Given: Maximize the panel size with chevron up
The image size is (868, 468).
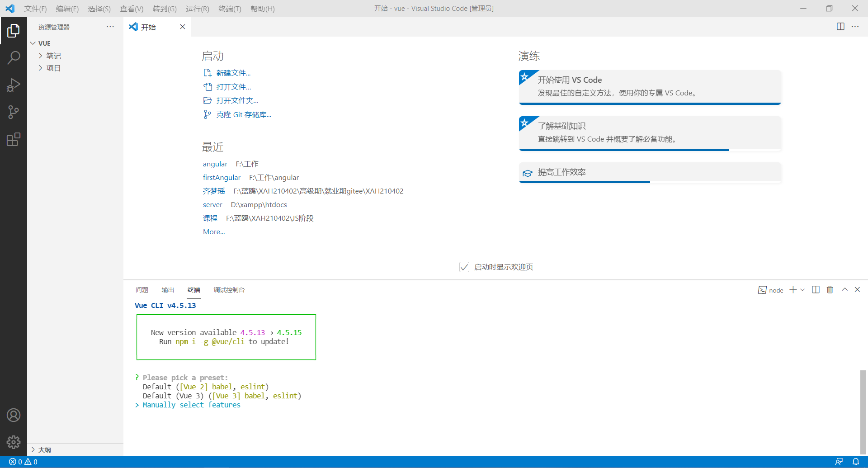Looking at the screenshot, I should pos(844,290).
